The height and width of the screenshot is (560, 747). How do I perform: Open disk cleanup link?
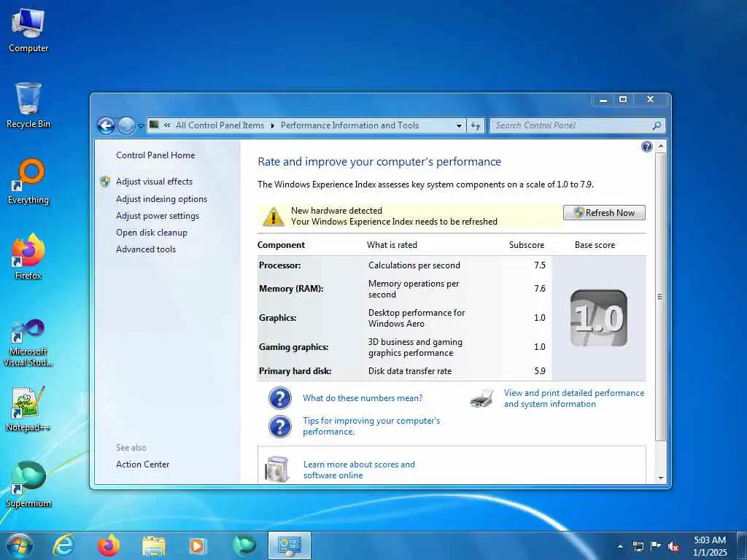tap(152, 233)
